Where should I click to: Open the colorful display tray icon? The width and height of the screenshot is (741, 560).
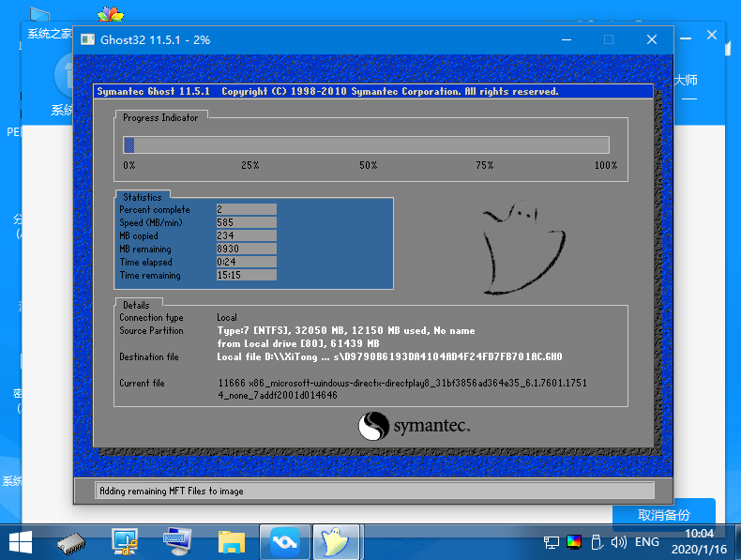pos(575,542)
